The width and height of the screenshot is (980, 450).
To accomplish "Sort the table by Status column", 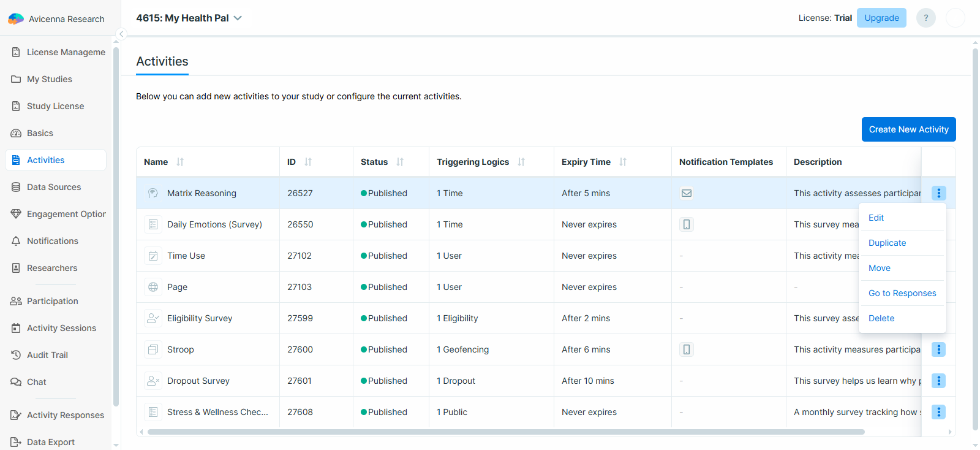I will point(400,162).
